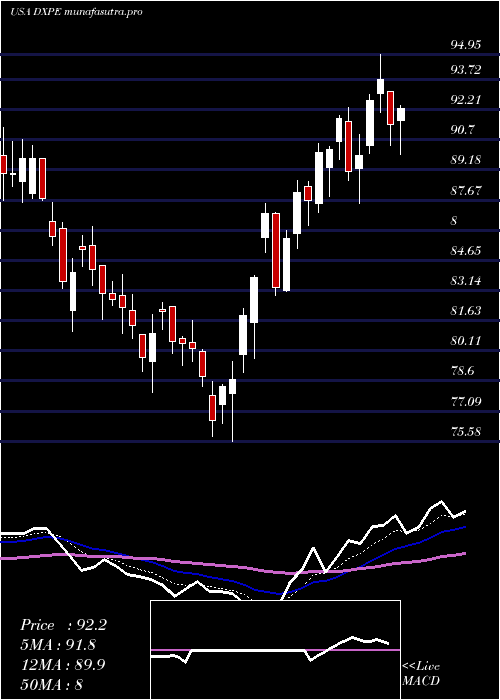The image size is (500, 700).
Task: Click the Price : 92.2 readout
Action: 63,625
